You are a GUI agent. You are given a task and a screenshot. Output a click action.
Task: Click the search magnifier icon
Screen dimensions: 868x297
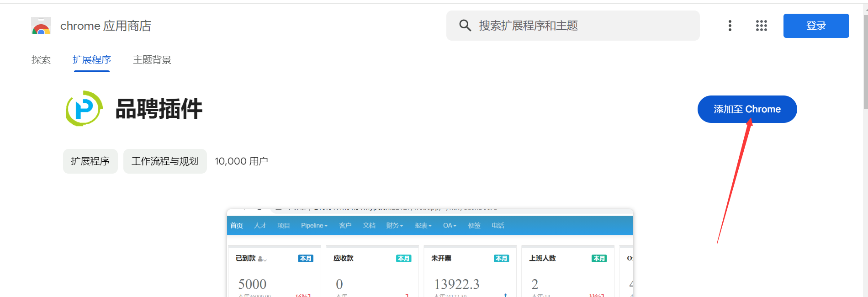point(465,26)
